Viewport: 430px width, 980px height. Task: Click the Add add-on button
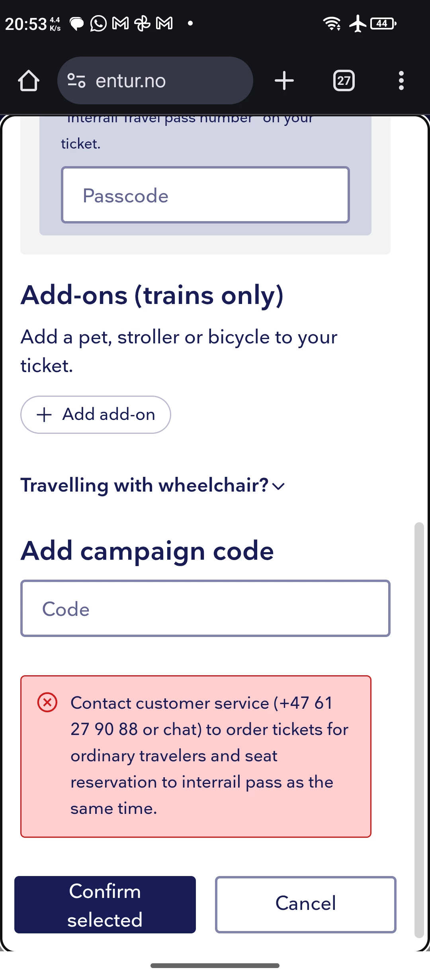tap(96, 415)
